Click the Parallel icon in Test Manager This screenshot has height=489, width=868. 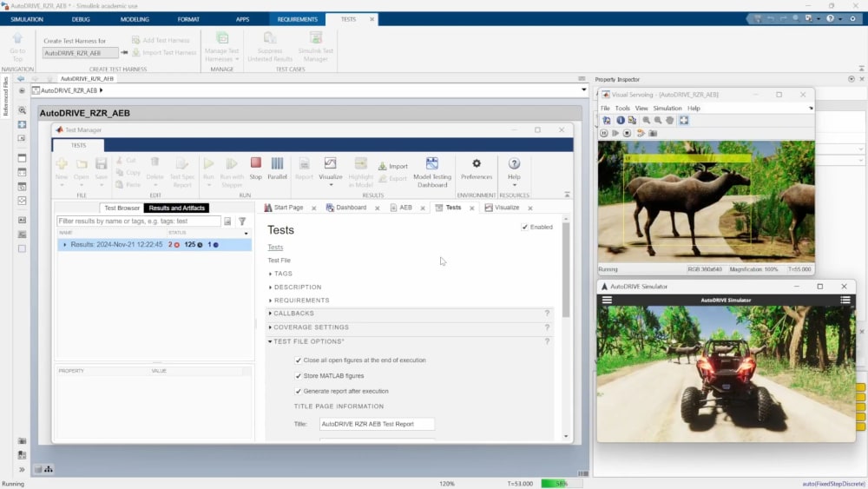point(277,169)
